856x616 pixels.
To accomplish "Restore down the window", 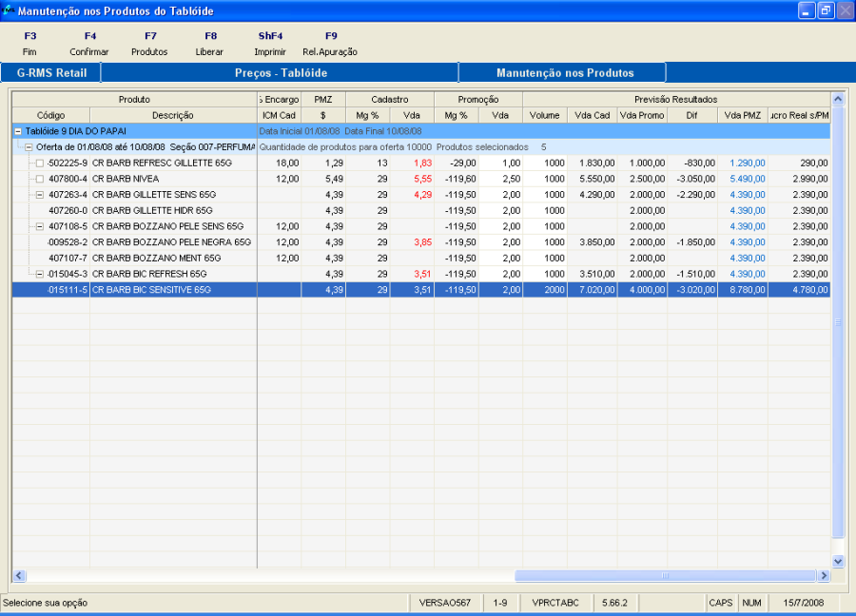I will point(826,10).
